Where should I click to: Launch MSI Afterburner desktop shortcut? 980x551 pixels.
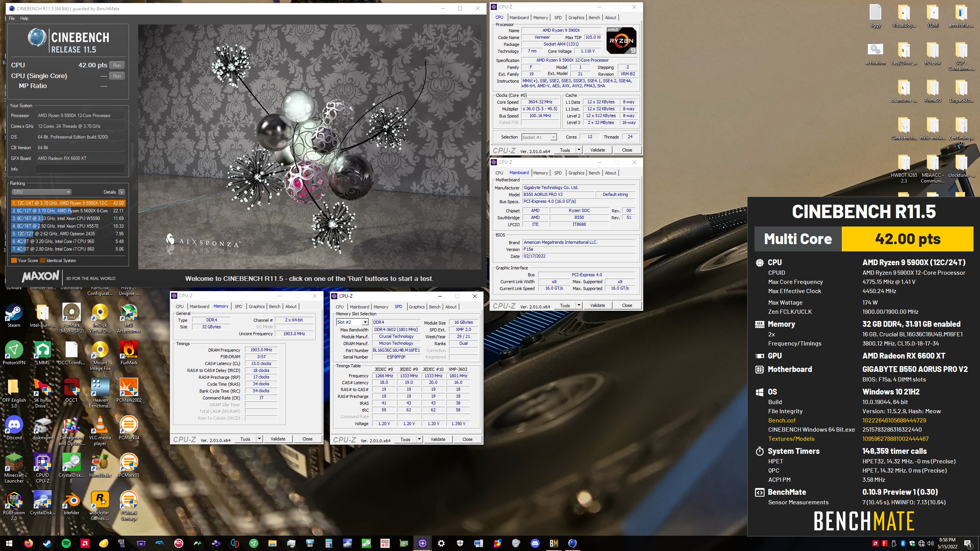[129, 318]
